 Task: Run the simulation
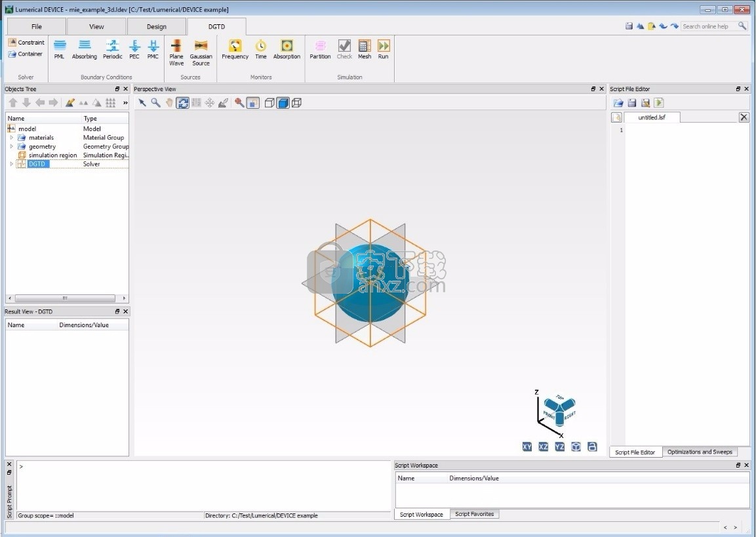[384, 50]
